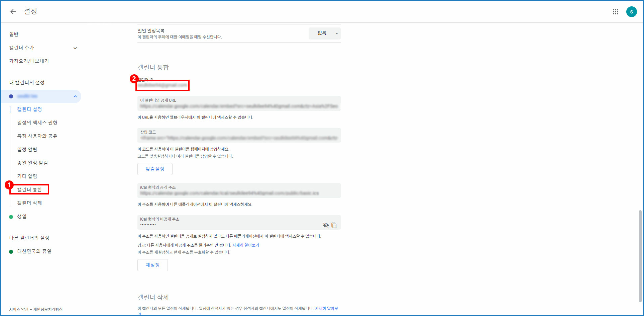Image resolution: width=644 pixels, height=316 pixels.
Task: Go to 가져오기/내보내기 settings
Action: click(x=29, y=61)
